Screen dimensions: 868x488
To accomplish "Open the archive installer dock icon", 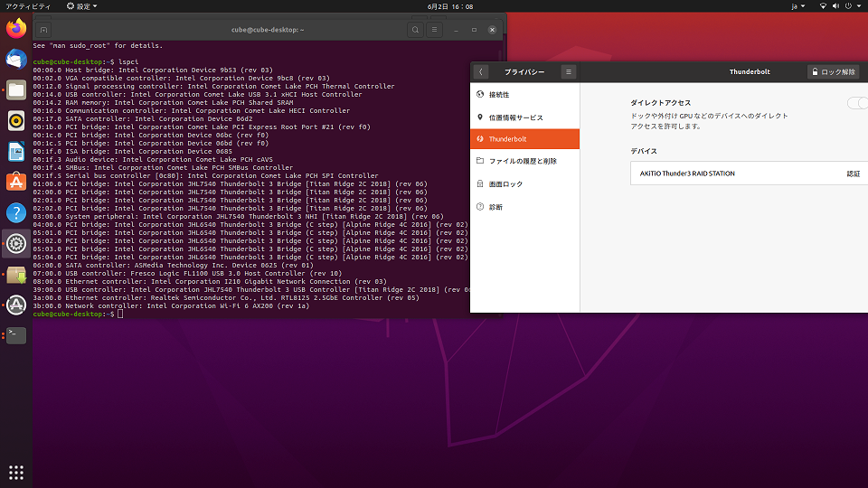I will coord(16,275).
